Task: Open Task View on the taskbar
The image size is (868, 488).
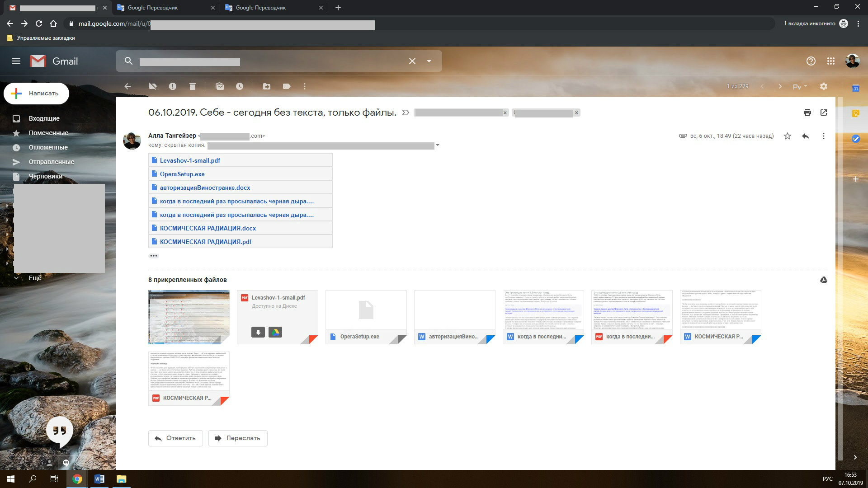Action: [x=54, y=479]
